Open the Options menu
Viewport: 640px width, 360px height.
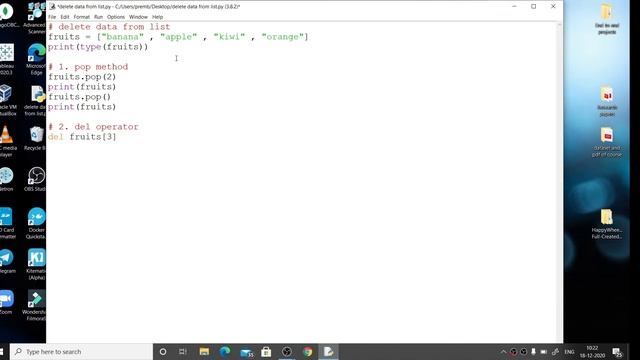pos(116,17)
